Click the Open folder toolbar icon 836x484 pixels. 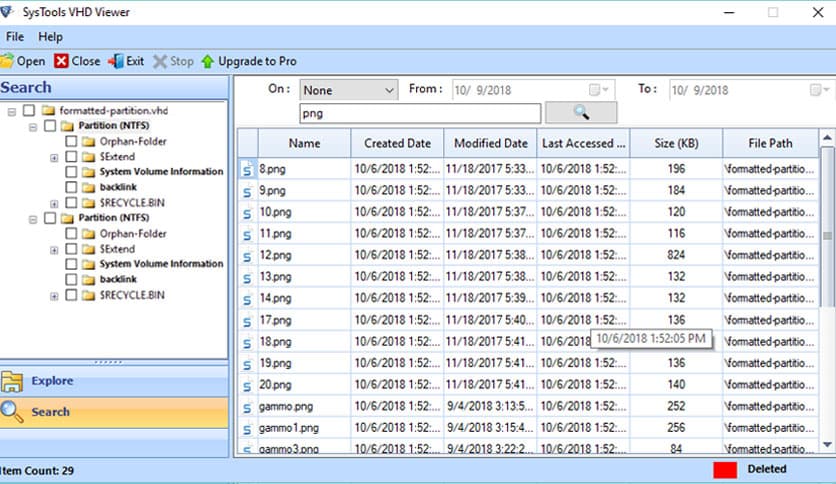[7, 61]
